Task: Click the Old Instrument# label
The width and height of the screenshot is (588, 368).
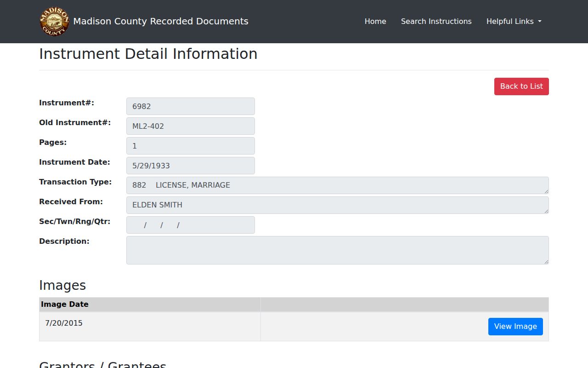Action: tap(75, 123)
